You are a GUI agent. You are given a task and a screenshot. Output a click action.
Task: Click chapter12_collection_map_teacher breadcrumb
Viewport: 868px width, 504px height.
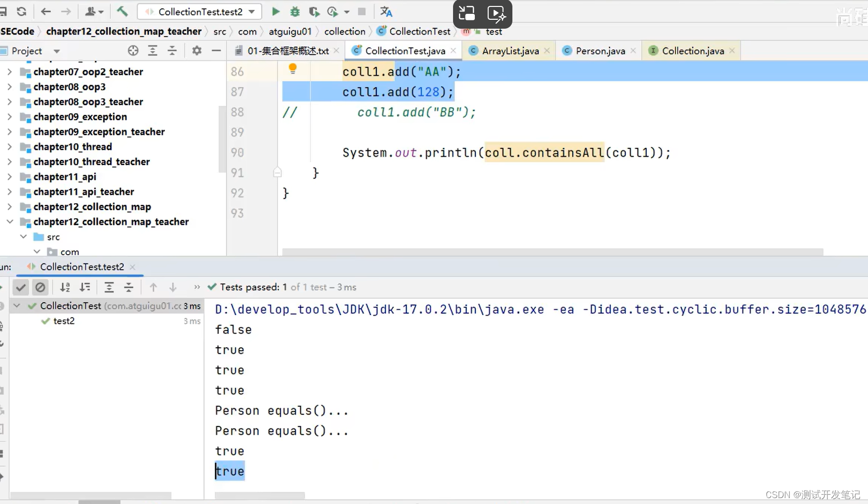click(124, 31)
